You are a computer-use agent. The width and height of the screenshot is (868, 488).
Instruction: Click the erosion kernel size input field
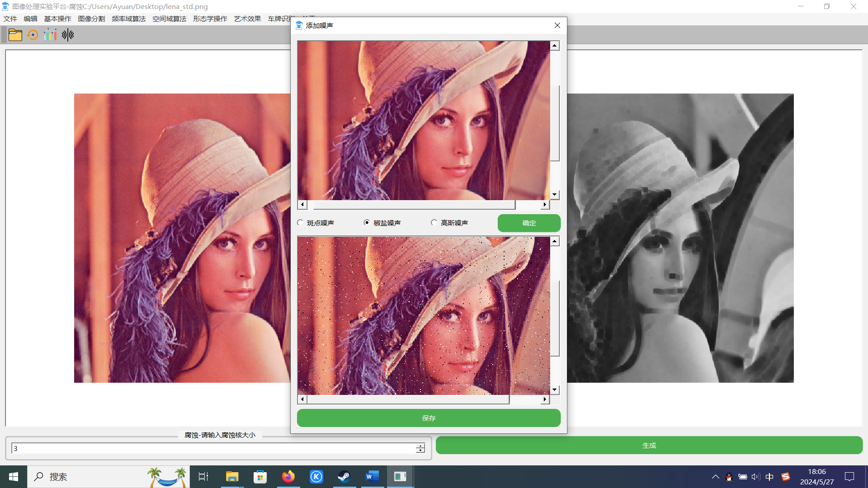click(212, 448)
